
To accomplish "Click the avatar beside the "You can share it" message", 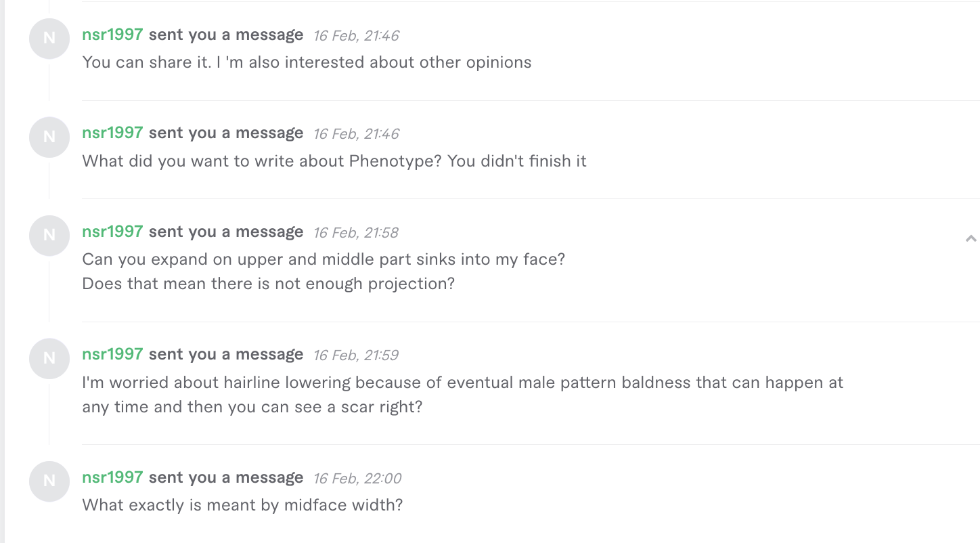I will tap(49, 39).
